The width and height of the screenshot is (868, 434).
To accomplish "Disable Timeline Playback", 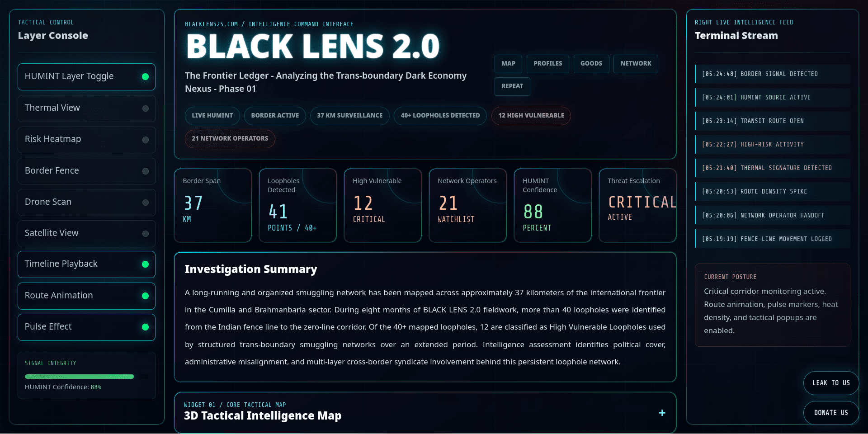I will point(86,264).
